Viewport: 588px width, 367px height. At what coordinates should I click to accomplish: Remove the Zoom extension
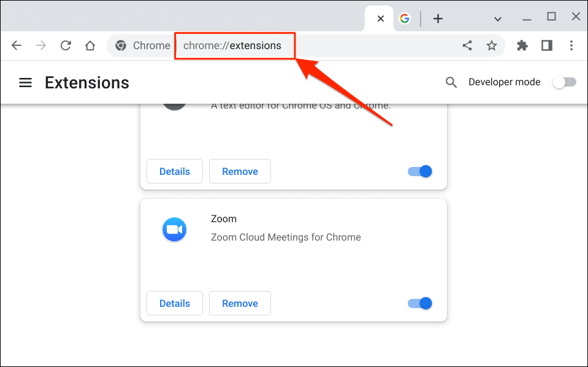click(240, 303)
